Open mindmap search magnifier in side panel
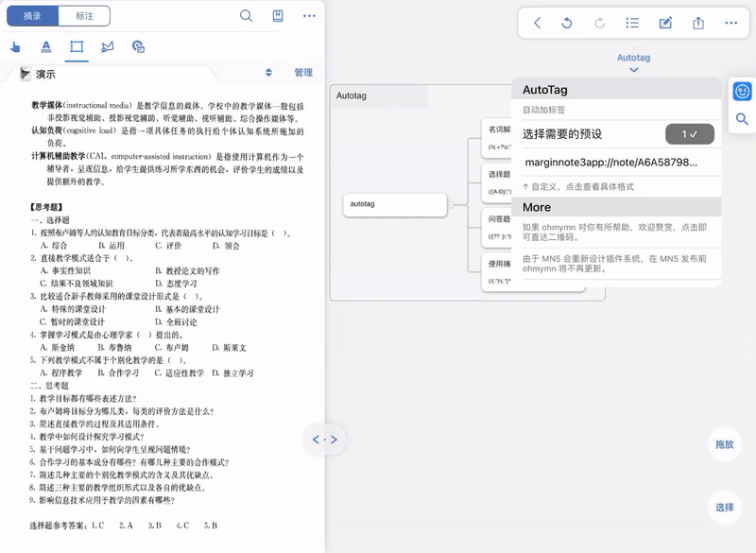Viewport: 756px width, 553px height. (742, 119)
